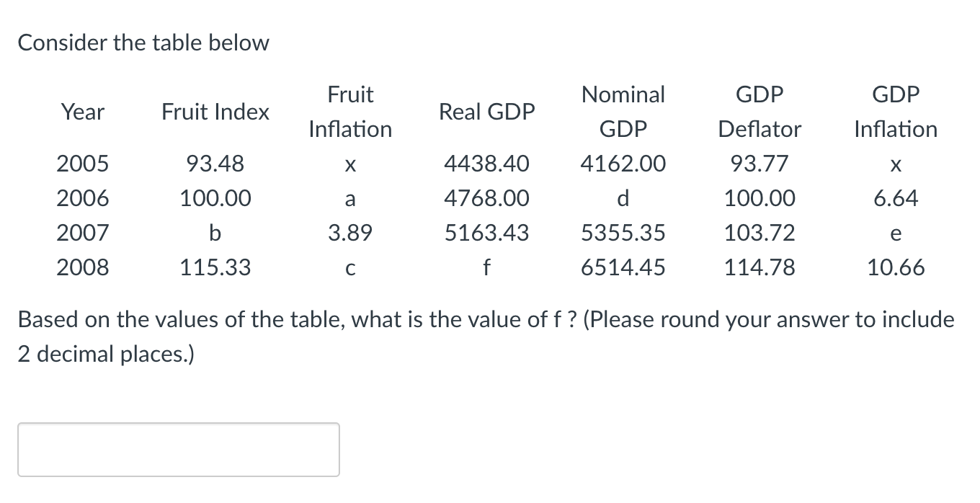Click the GDP Inflation column header
Viewport: 980px width, 503px height.
pyautogui.click(x=895, y=112)
